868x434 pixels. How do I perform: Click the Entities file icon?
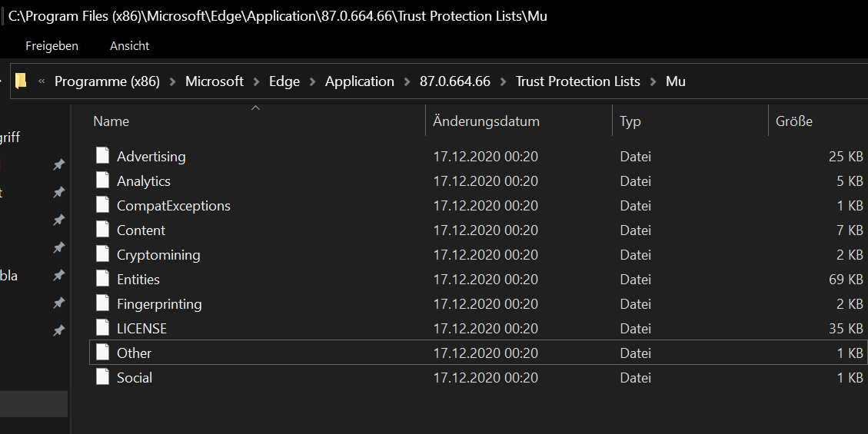click(x=103, y=279)
